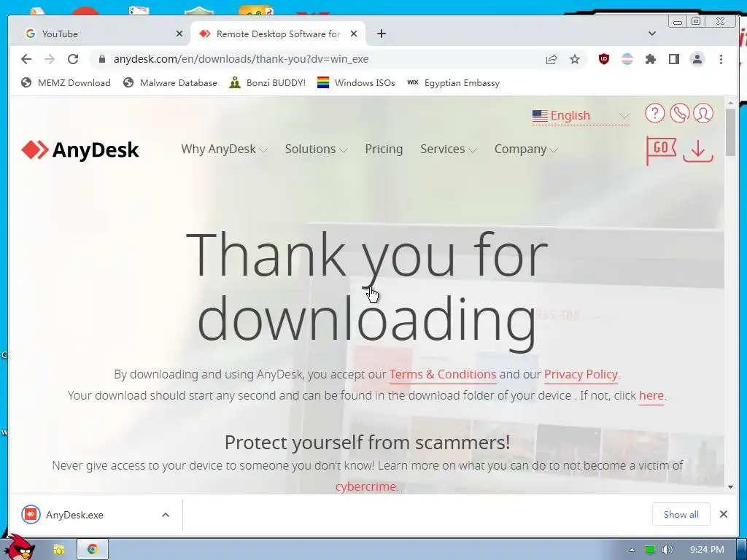Open the Malware Database bookmark
This screenshot has width=747, height=560.
(170, 83)
